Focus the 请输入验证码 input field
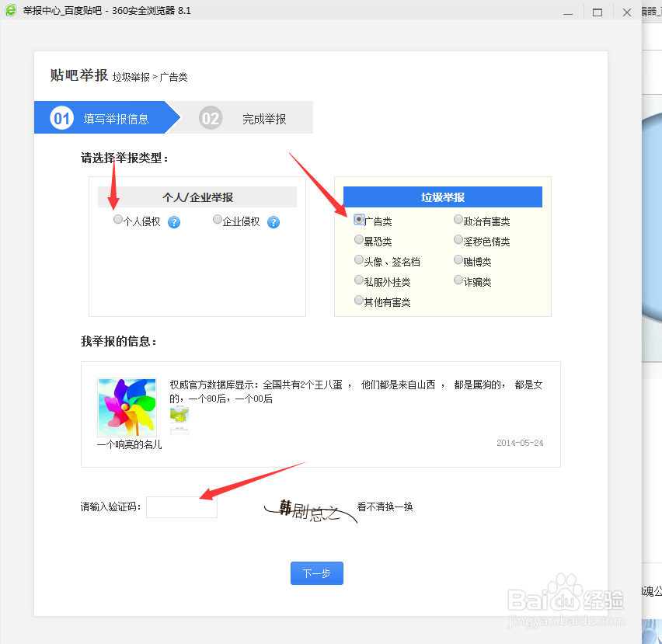The height and width of the screenshot is (644, 662). 182,506
